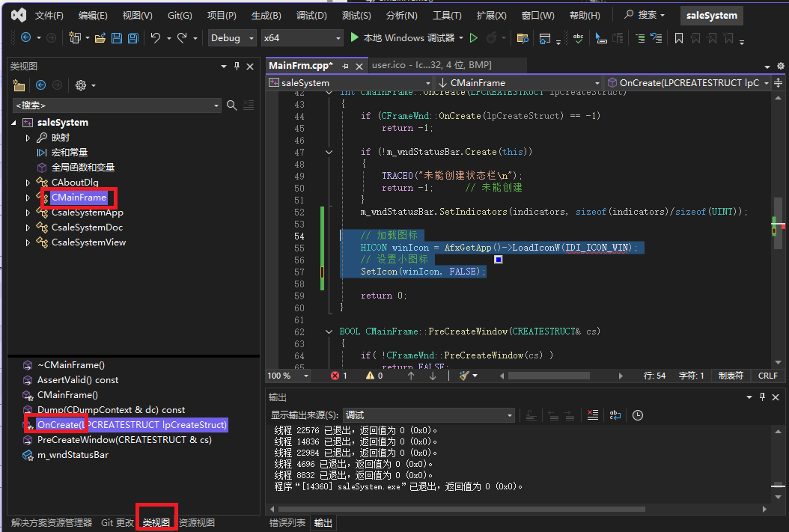Select PreCreateWindow member in class view

pos(124,440)
